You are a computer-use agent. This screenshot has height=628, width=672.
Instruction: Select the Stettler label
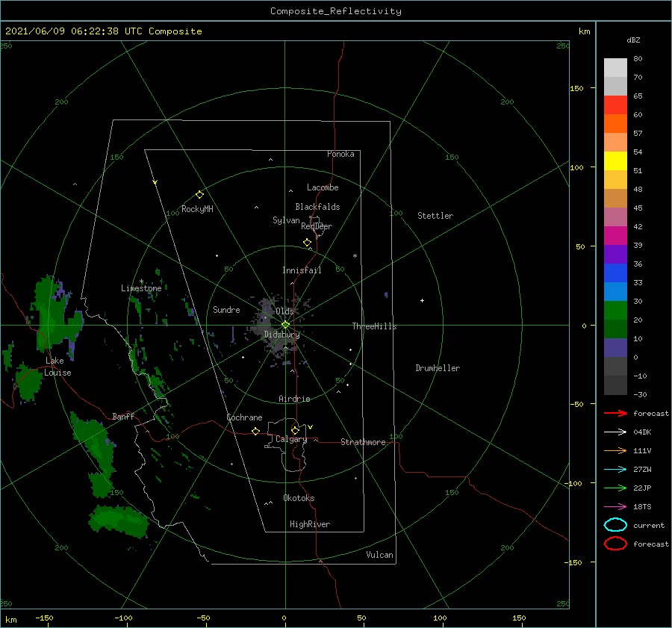tap(435, 216)
